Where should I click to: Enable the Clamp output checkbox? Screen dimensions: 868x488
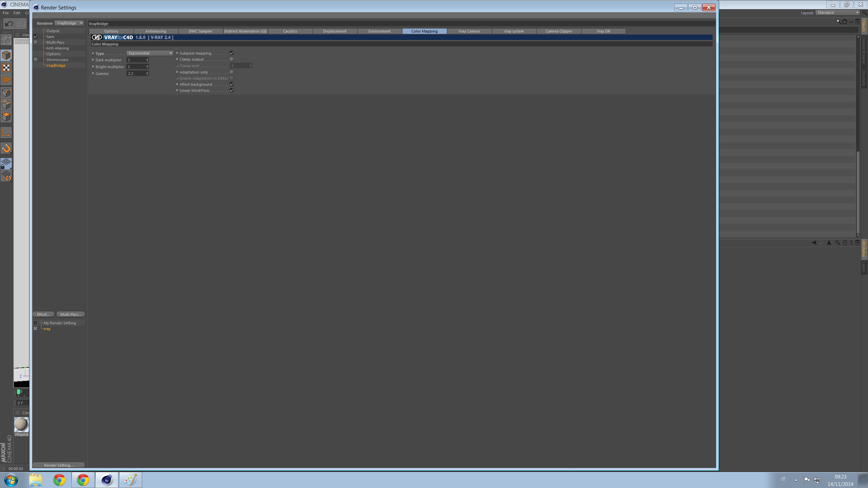click(232, 59)
